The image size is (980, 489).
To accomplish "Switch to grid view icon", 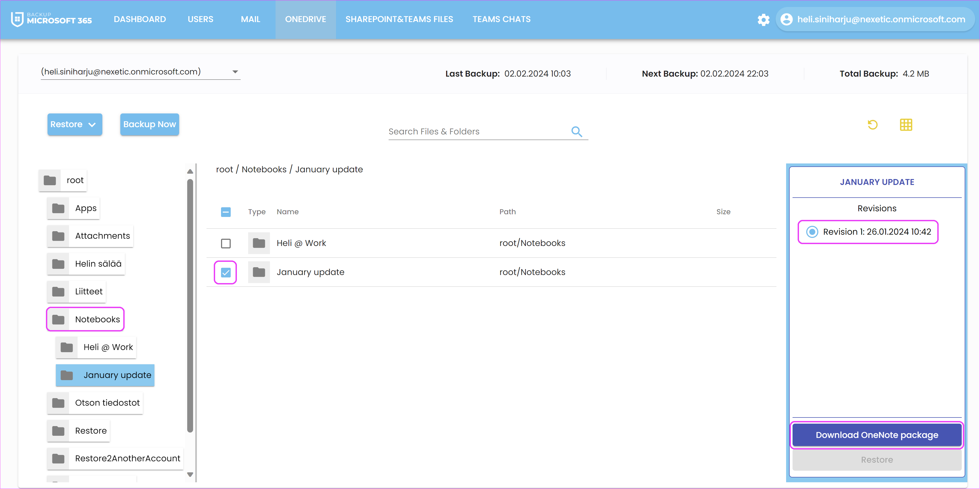I will click(x=906, y=124).
